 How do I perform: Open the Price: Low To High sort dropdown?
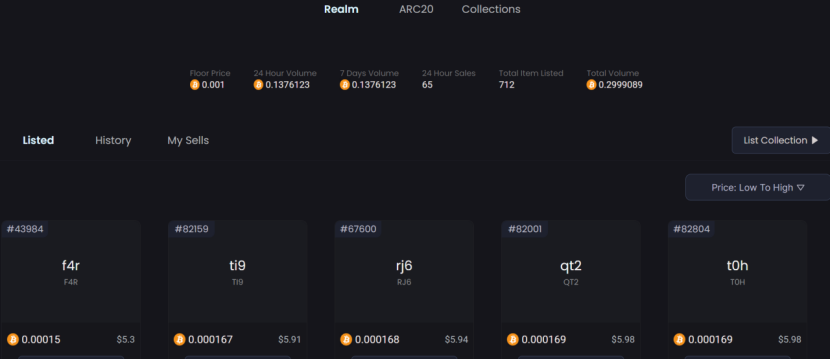tap(757, 187)
